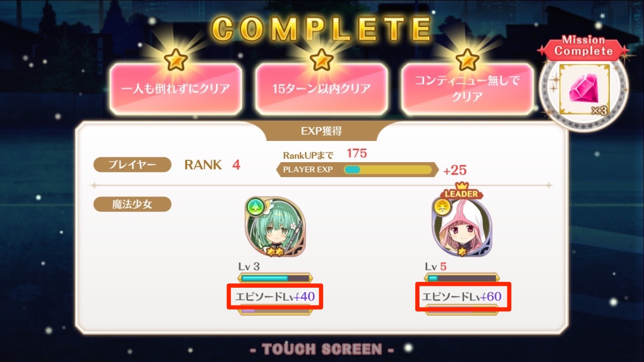Image resolution: width=644 pixels, height=362 pixels.
Task: Click the プレイヤー section label
Action: (x=132, y=165)
